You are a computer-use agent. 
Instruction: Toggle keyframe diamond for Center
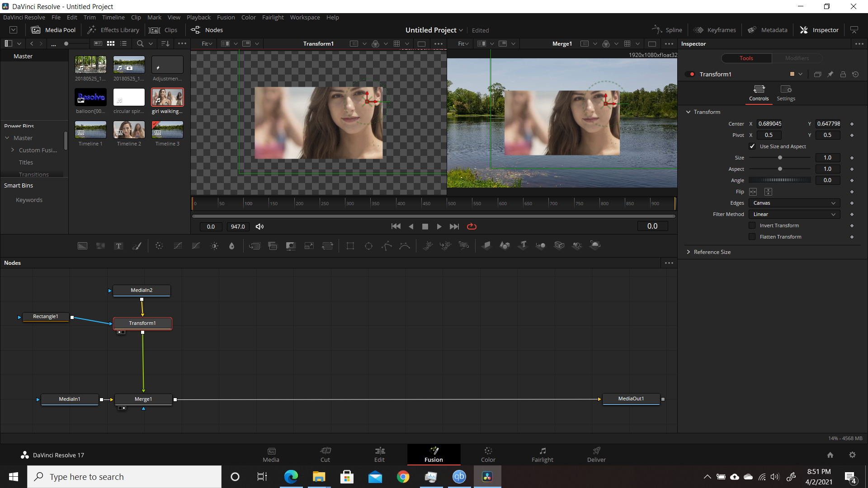pyautogui.click(x=852, y=124)
